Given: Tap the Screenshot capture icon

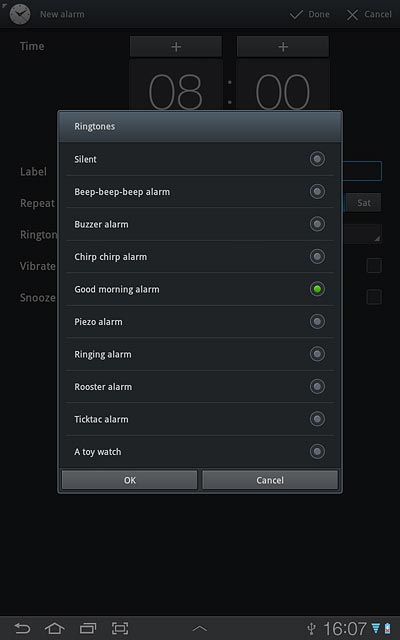Looking at the screenshot, I should tap(120, 628).
